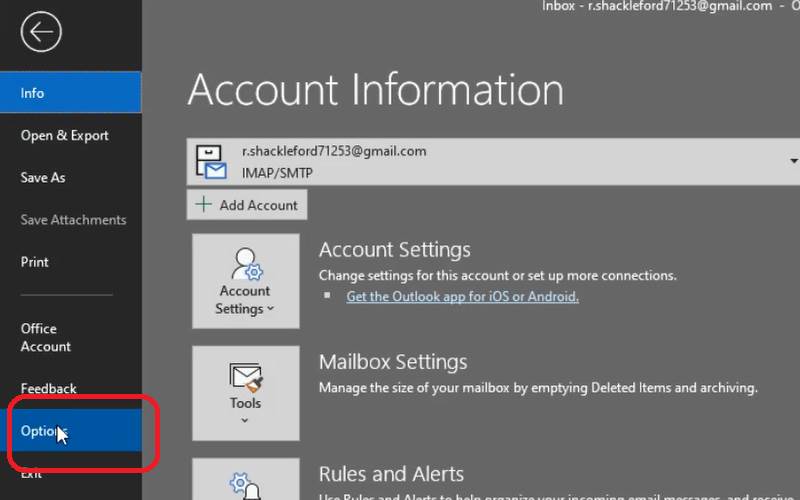
Task: Click the Account Information page title
Action: point(376,89)
